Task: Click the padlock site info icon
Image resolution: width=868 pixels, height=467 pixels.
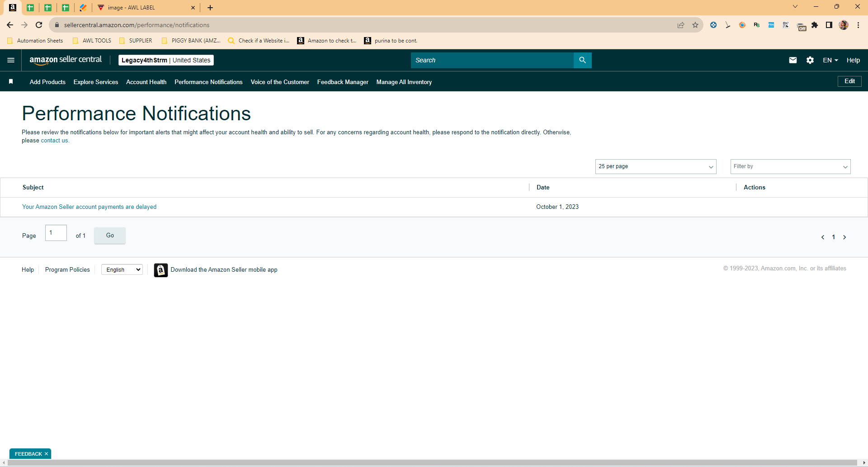Action: [x=57, y=25]
